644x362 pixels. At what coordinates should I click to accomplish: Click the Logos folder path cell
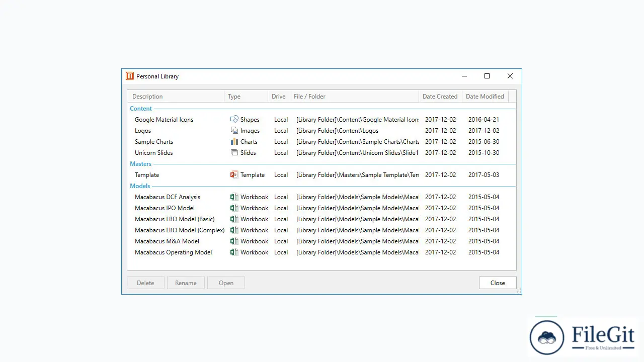point(338,131)
